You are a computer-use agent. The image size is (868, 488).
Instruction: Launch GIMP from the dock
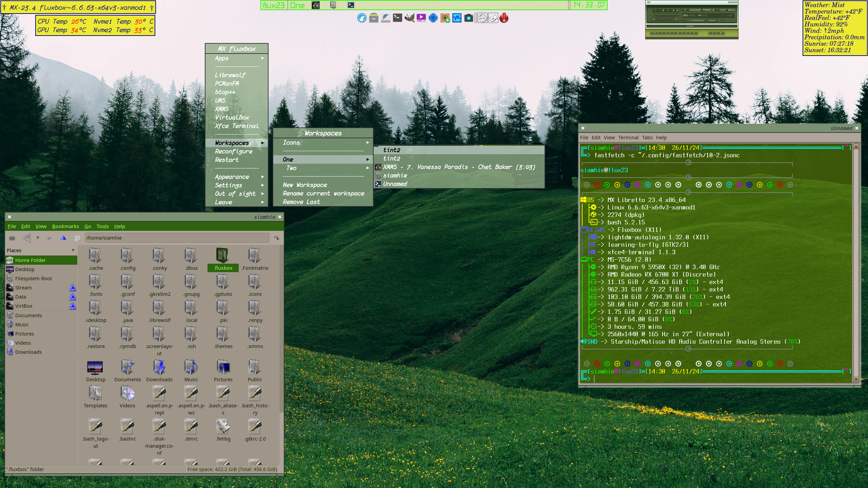tap(409, 18)
